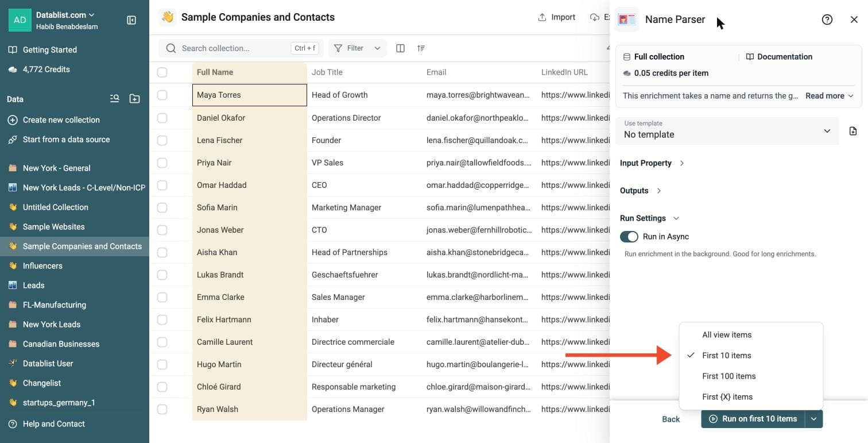Click save template file icon

tap(852, 131)
